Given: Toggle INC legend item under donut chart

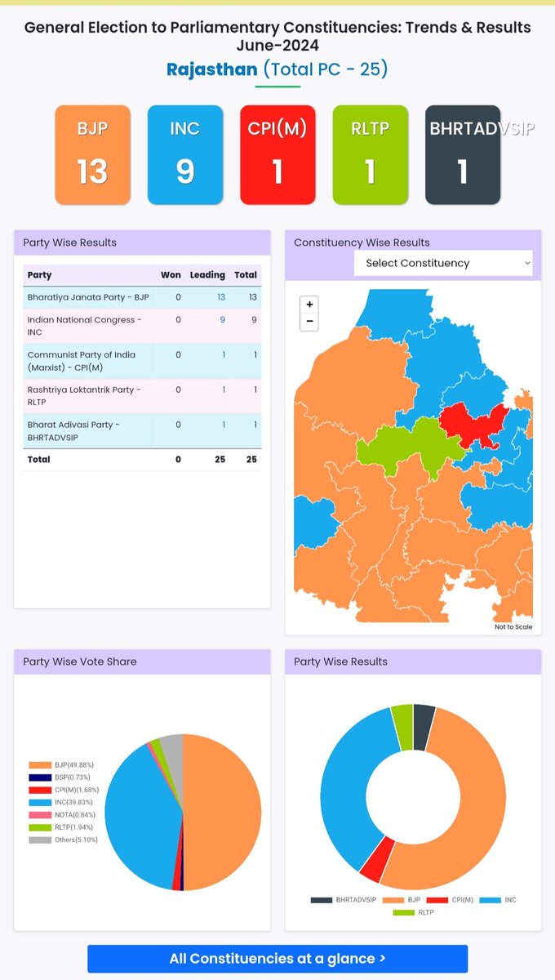Looking at the screenshot, I should tap(498, 900).
